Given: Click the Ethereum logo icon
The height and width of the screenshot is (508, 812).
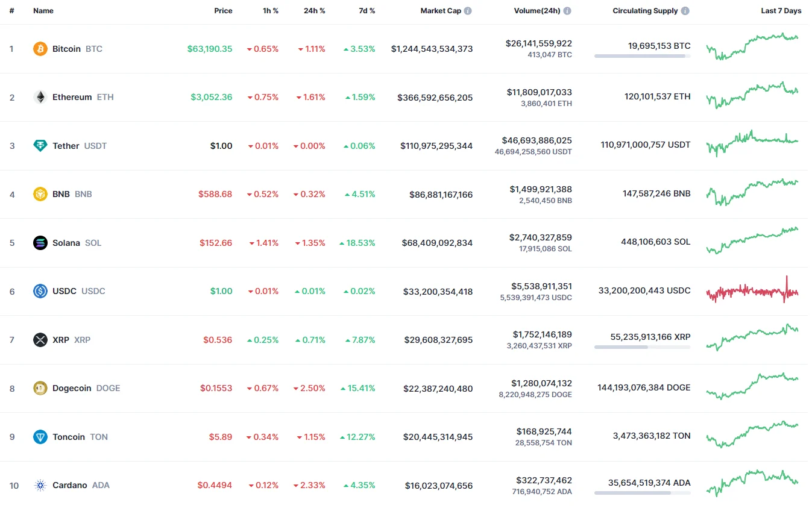Looking at the screenshot, I should click(40, 97).
